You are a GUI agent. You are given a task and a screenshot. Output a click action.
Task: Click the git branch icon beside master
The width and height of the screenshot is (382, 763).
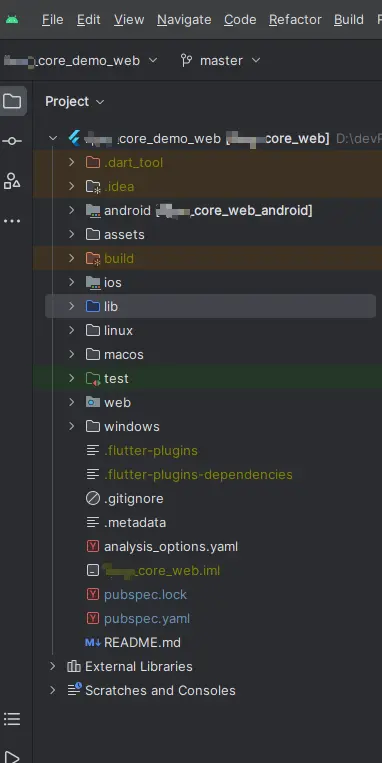186,60
